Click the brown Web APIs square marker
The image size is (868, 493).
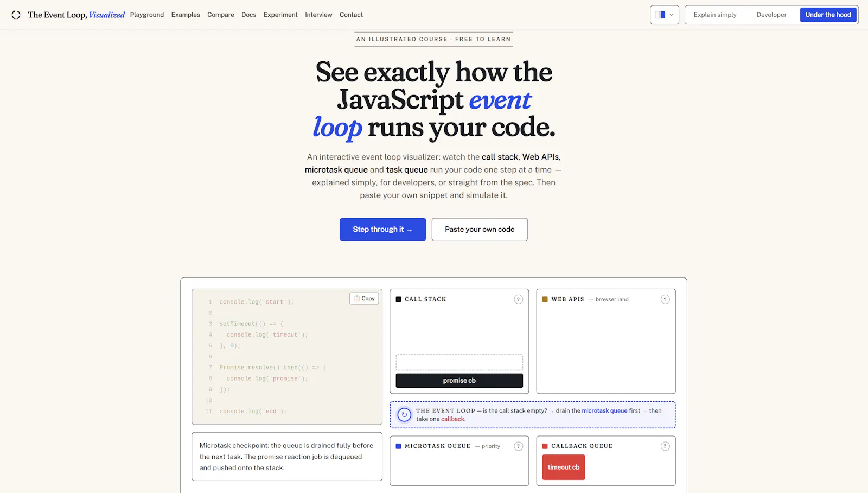pyautogui.click(x=545, y=299)
